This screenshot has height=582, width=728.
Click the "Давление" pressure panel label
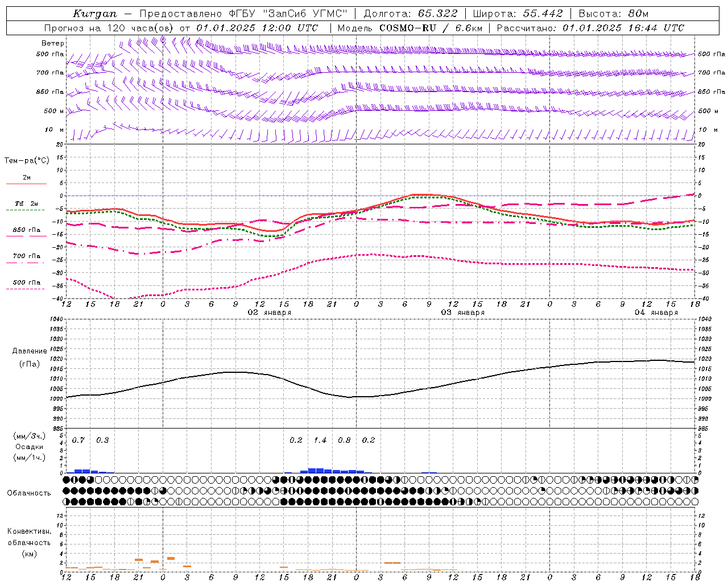click(x=30, y=351)
